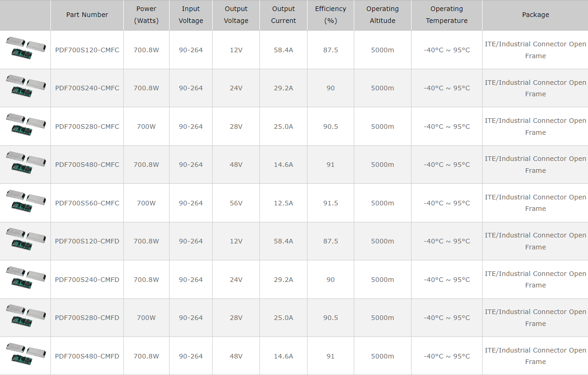Image resolution: width=588 pixels, height=375 pixels.
Task: Click the Power (Watts) column header
Action: coord(146,15)
